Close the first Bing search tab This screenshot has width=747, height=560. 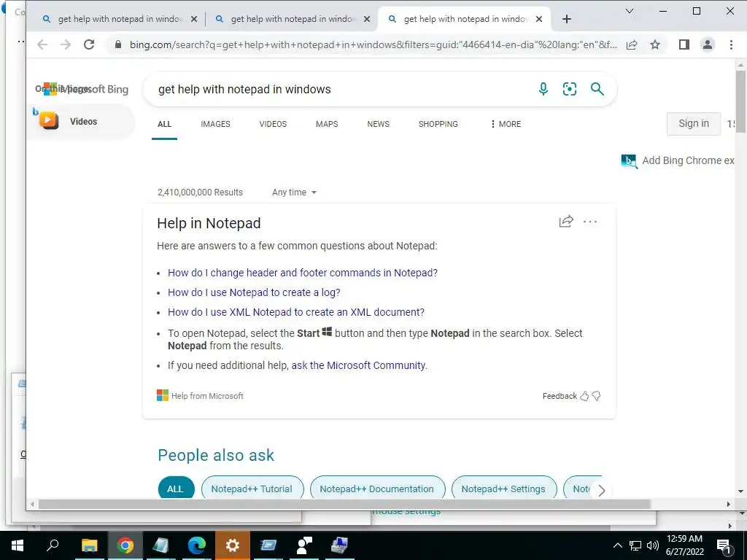194,19
